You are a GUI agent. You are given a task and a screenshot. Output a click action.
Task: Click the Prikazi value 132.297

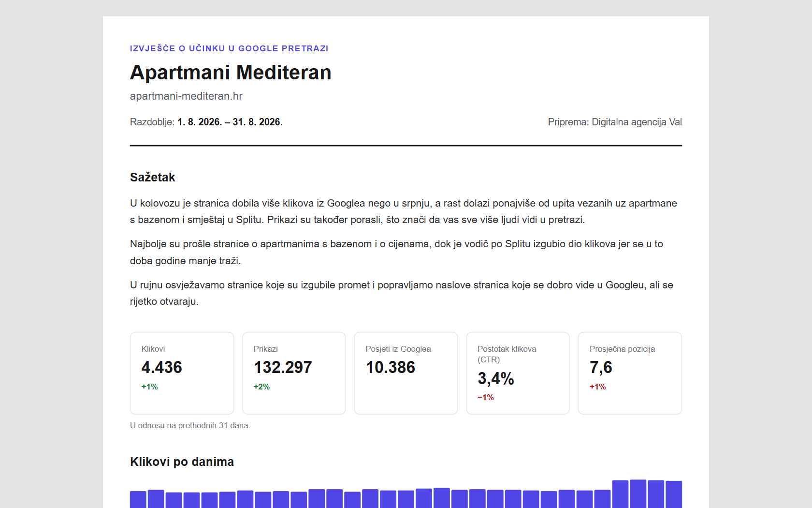click(283, 368)
